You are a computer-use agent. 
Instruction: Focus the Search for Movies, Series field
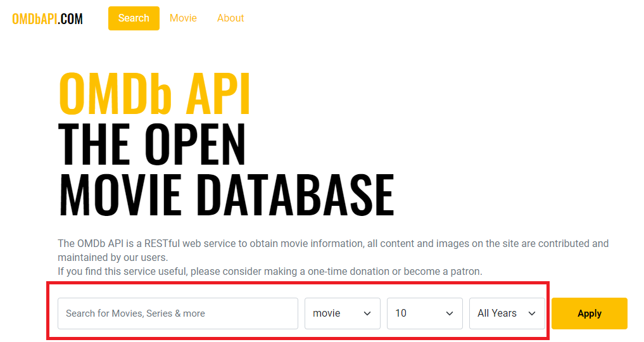click(178, 313)
